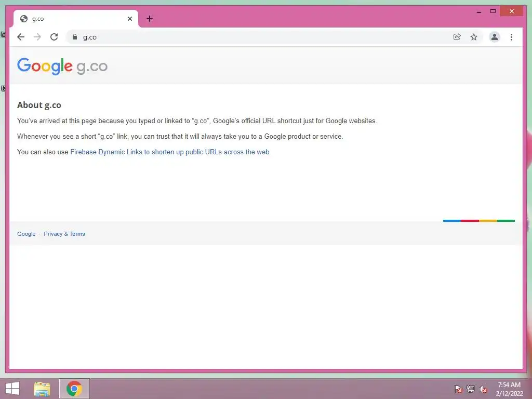Screen dimensions: 532x399
Task: Click the browser forward arrow
Action: click(37, 37)
